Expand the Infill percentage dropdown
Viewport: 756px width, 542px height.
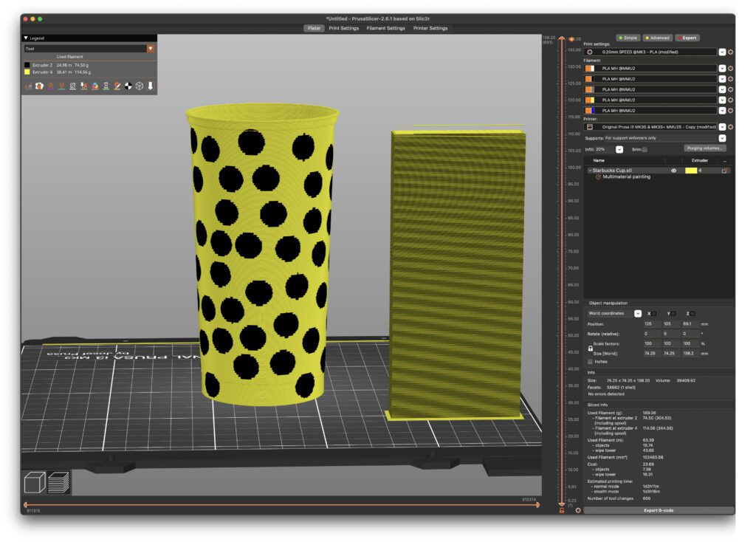[x=619, y=149]
